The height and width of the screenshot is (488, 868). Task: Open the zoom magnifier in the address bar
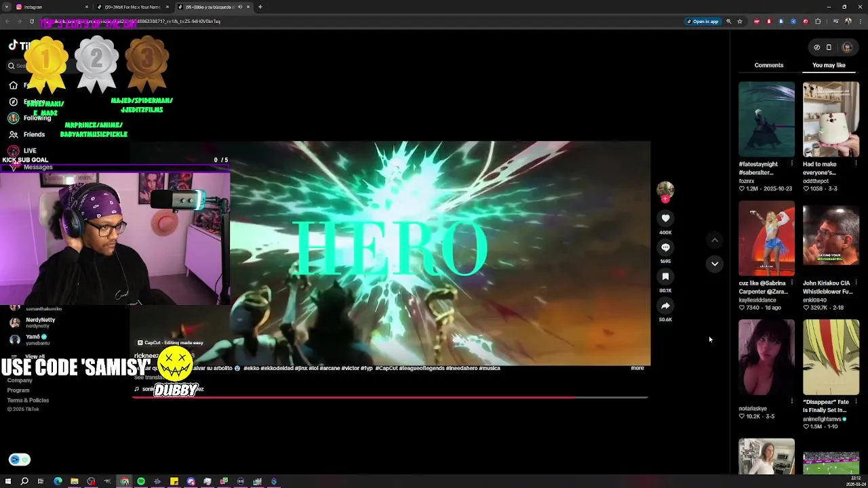click(729, 21)
